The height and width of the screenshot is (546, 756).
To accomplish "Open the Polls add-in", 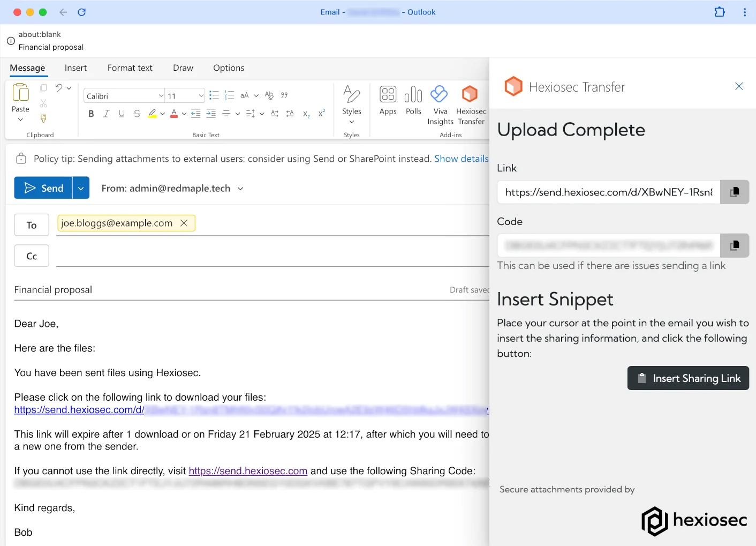I will (x=413, y=100).
